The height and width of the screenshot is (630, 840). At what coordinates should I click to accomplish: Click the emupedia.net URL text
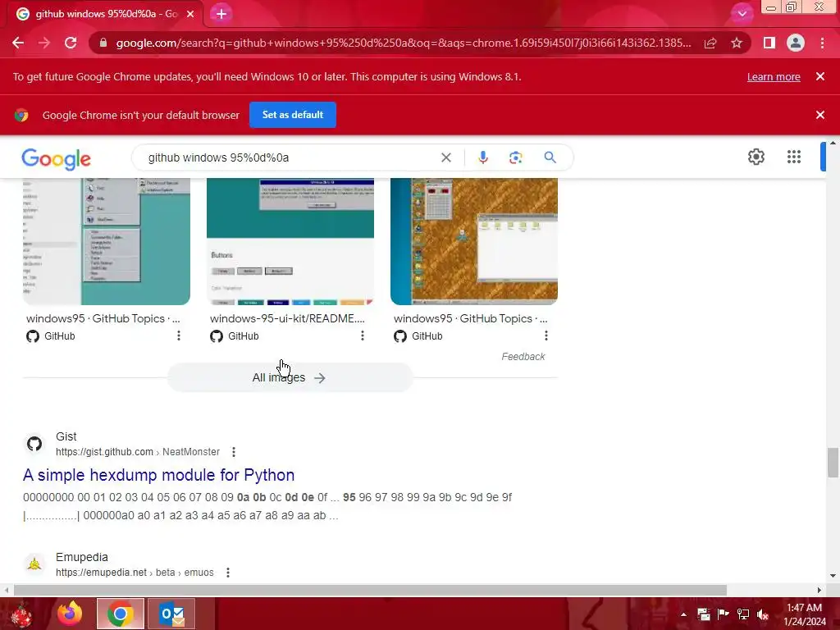click(135, 573)
